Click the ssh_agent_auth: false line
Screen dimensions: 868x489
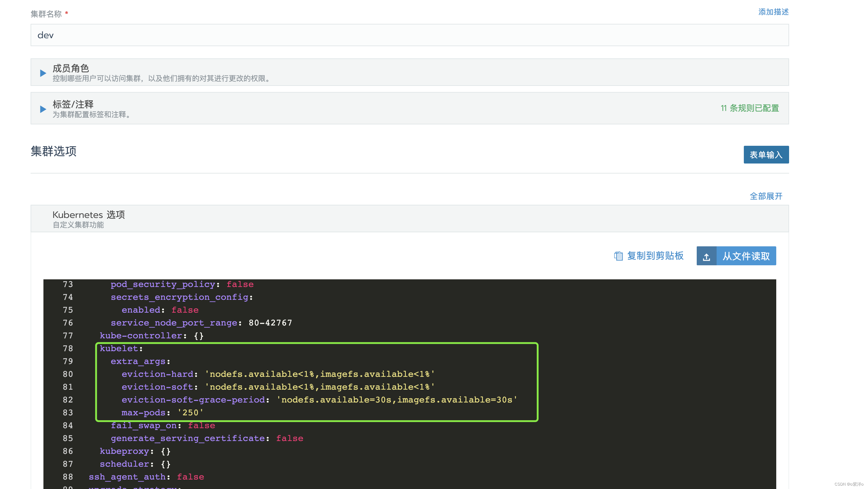[x=146, y=476]
